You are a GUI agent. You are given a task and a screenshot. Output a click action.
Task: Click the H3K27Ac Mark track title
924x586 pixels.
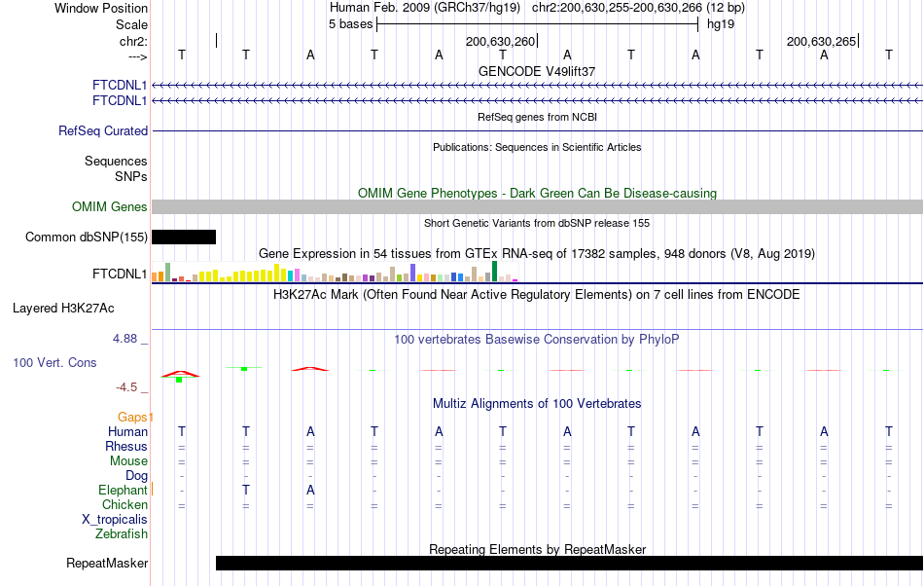537,294
